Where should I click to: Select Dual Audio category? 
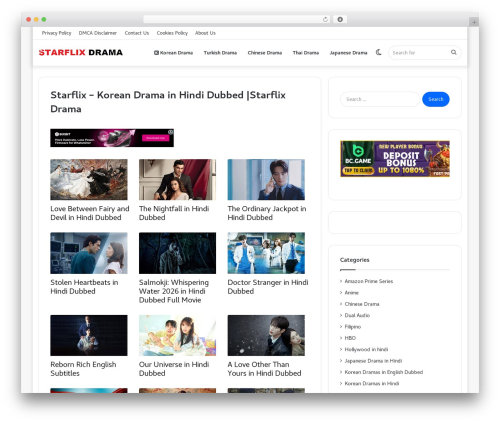[x=357, y=315]
